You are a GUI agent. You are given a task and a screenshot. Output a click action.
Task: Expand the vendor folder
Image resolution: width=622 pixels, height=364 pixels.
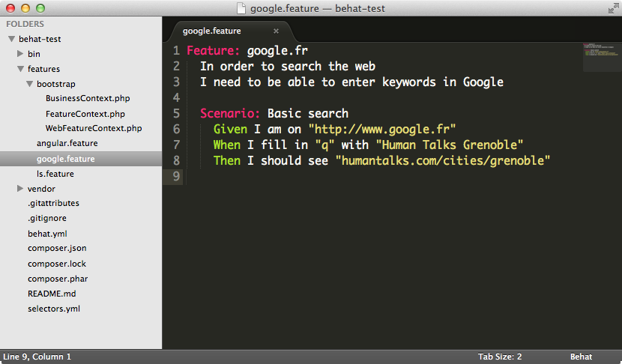coord(20,188)
